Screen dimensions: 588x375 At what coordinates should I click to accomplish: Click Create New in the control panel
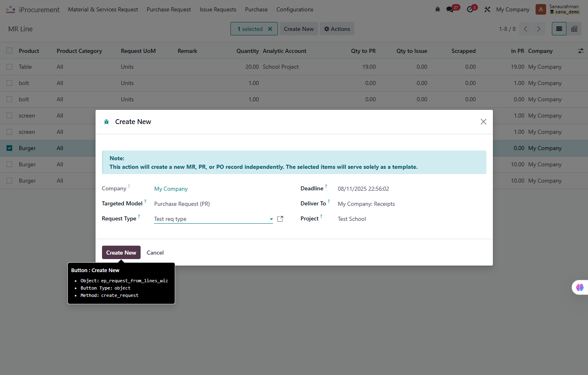[x=299, y=29]
